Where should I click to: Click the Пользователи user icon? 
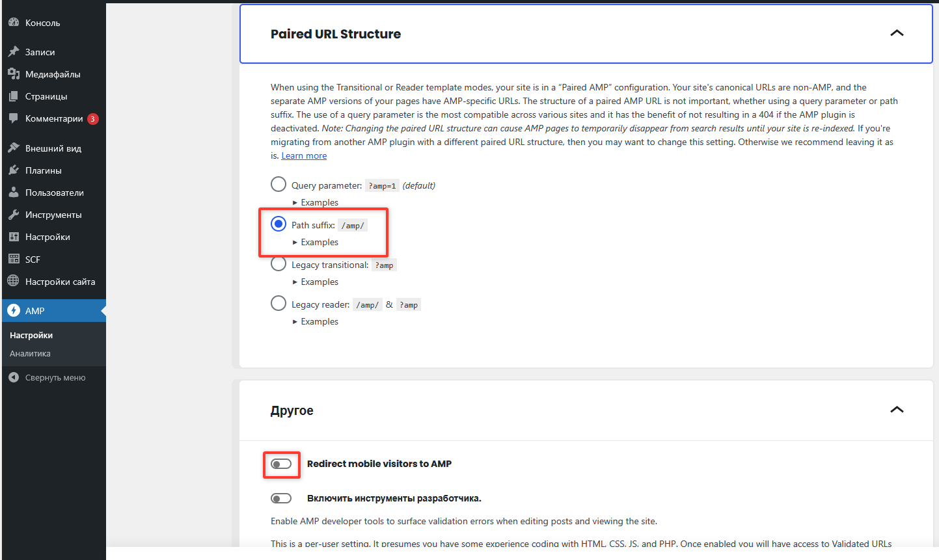[x=14, y=193]
